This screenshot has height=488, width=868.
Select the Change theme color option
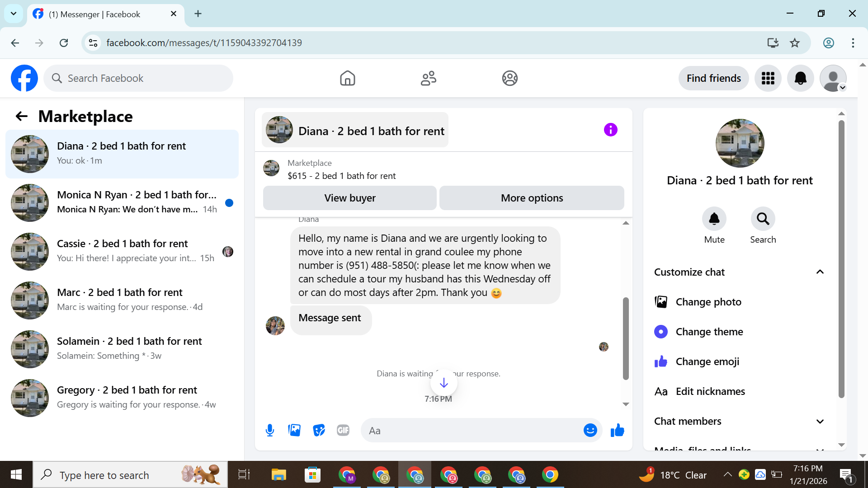coord(709,332)
